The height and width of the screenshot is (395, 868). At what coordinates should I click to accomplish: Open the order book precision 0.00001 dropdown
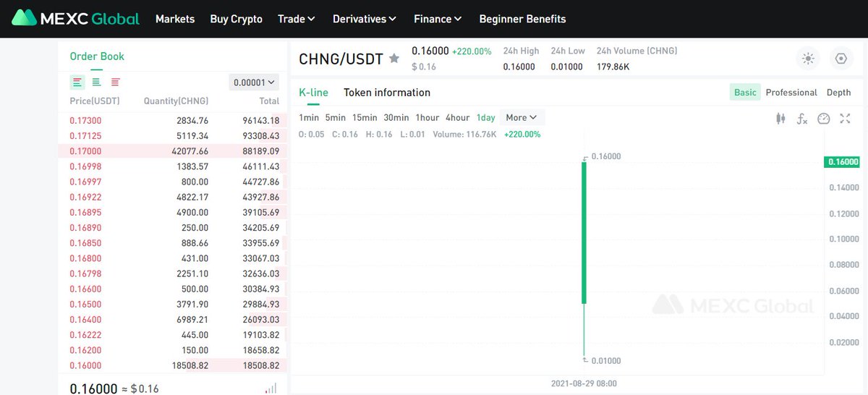coord(254,82)
